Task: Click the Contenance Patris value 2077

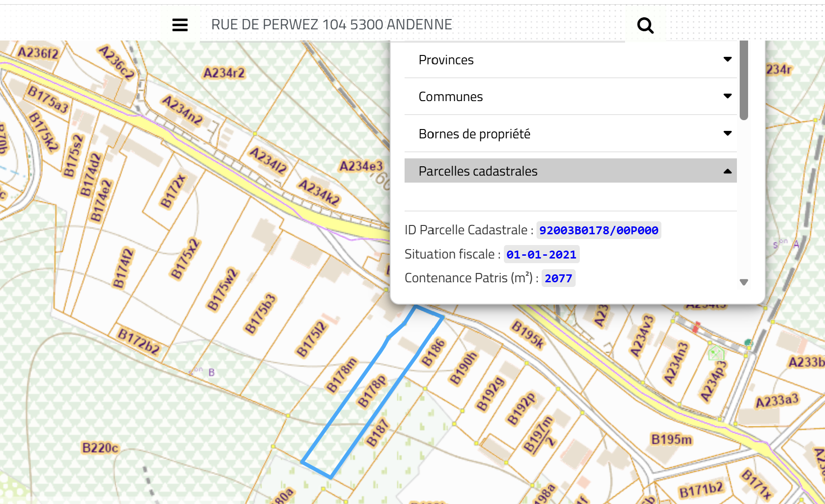Action: (558, 279)
